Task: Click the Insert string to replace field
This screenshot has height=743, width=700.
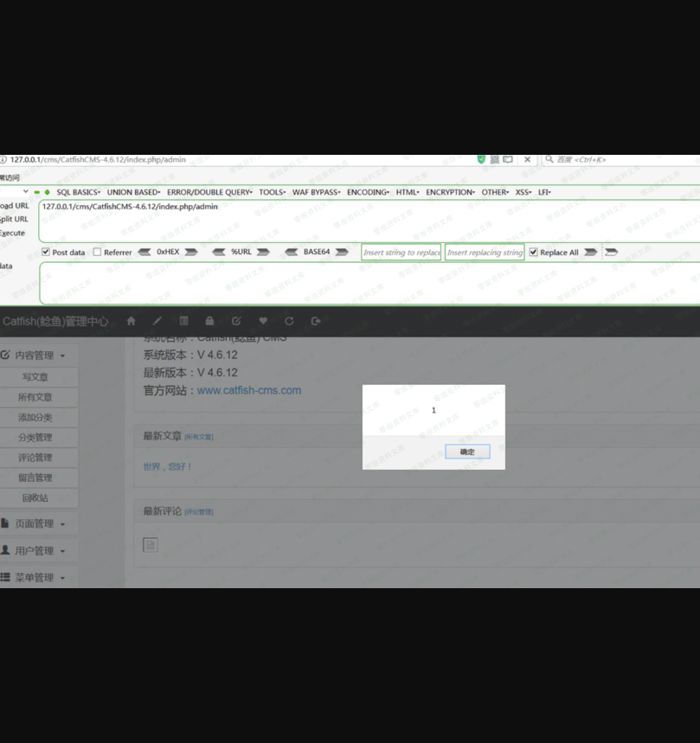Action: 401,253
